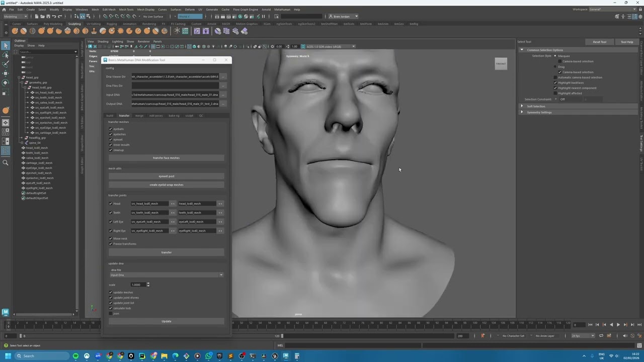The image size is (644, 362).
Task: Click the scale value stepper arrows
Action: click(x=148, y=285)
